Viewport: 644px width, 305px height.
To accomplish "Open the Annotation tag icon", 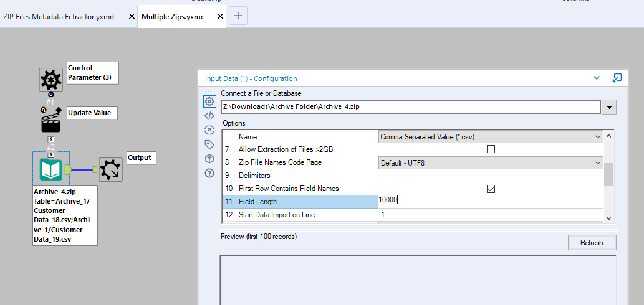I will pos(209,144).
